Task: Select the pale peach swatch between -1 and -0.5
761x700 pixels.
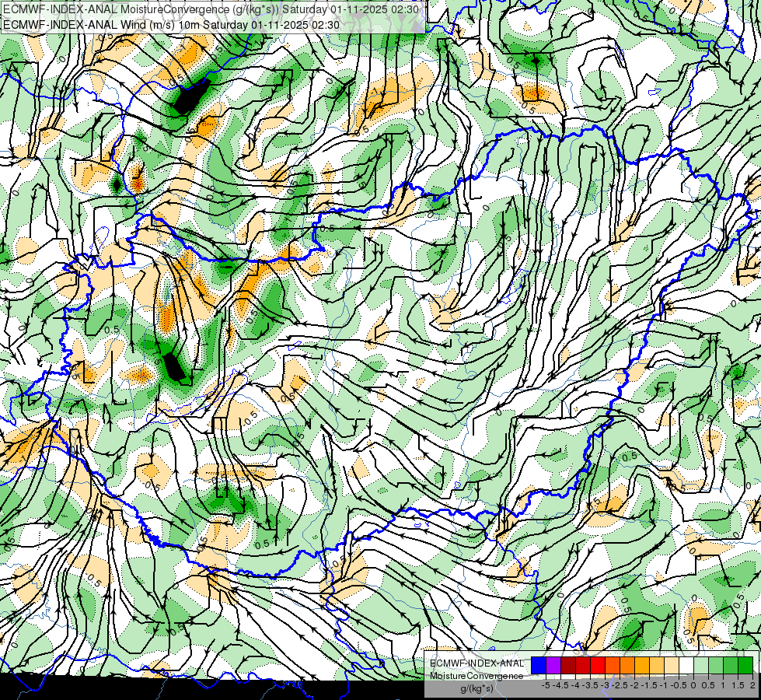Action: [672, 666]
